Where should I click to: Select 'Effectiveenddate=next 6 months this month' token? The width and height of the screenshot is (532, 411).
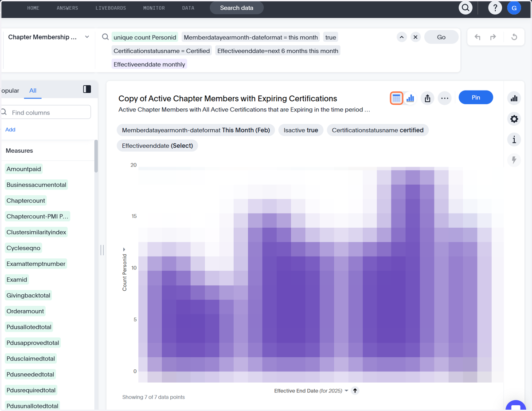[x=278, y=51]
